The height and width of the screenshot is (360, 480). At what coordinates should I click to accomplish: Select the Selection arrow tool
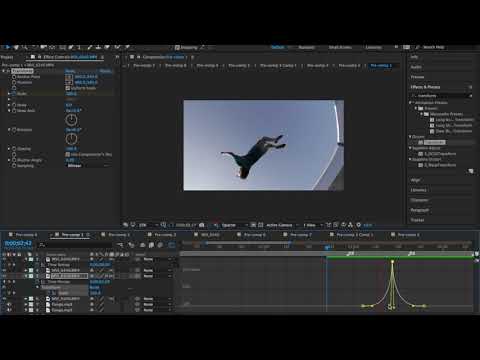click(7, 48)
